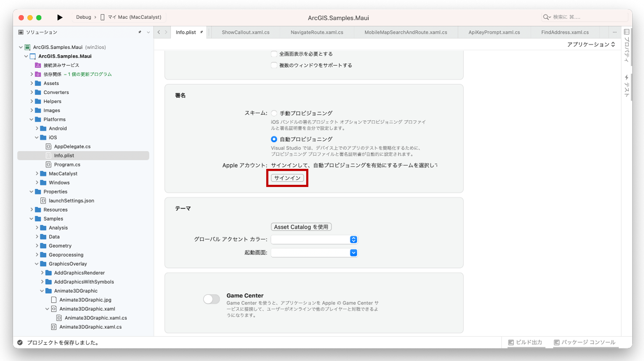
Task: Check 複数のウィンドウをサポートする checkbox
Action: point(274,65)
